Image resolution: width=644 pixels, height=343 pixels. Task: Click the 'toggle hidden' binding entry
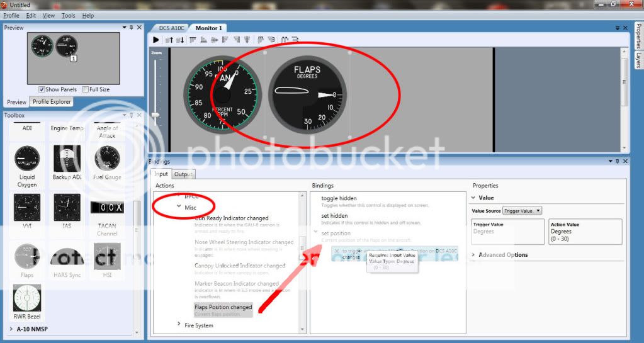click(375, 201)
